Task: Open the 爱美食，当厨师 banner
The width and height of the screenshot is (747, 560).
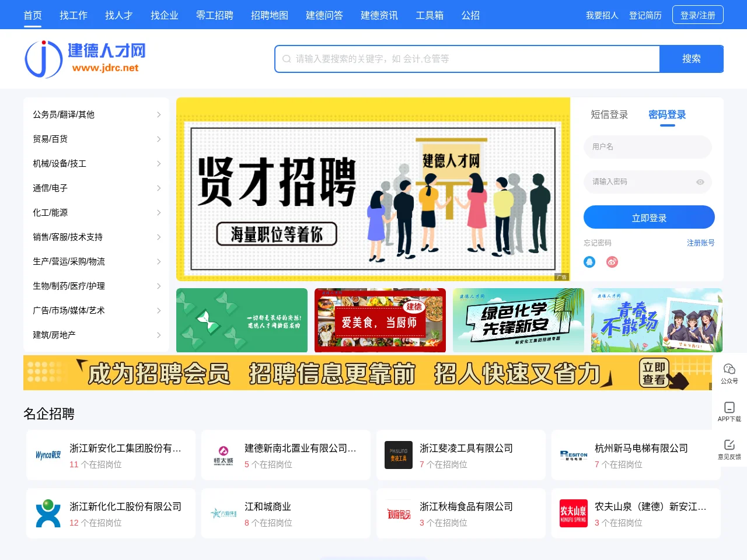Action: pyautogui.click(x=380, y=320)
